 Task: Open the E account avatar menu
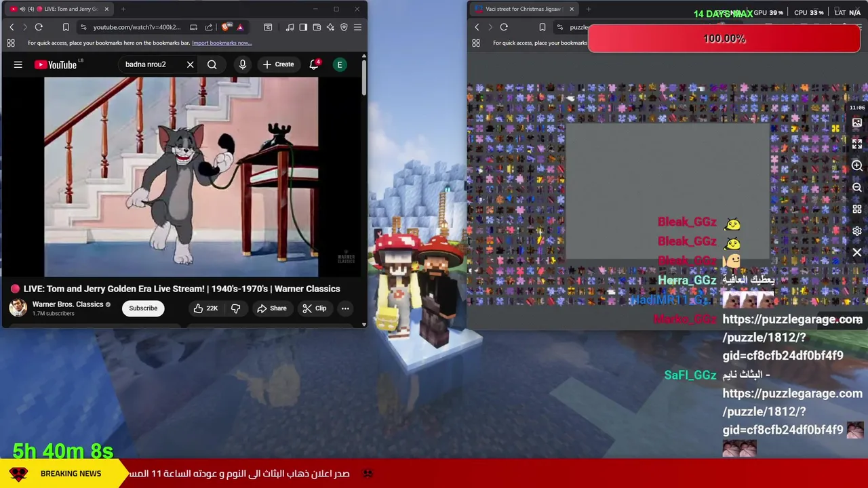(x=340, y=64)
